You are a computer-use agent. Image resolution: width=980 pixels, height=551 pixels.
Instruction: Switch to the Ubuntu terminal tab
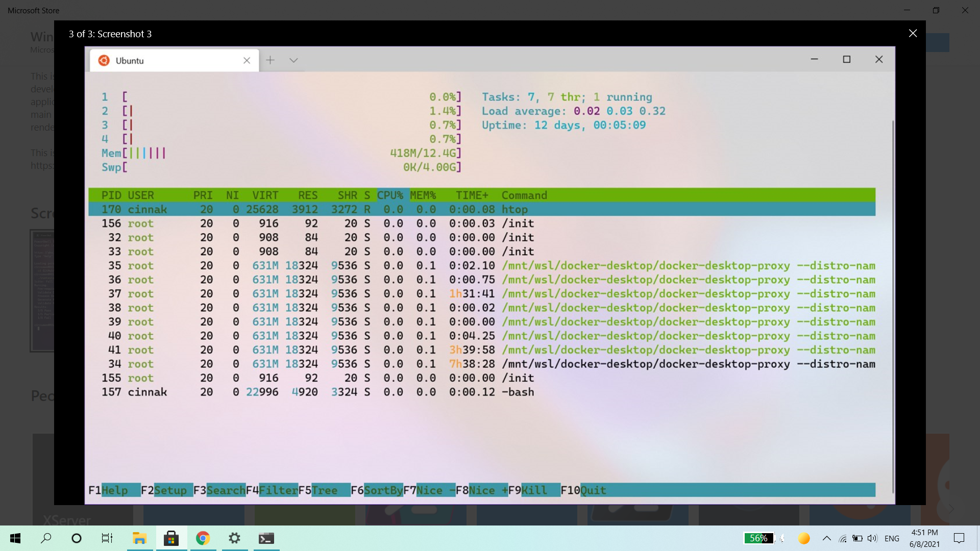coord(129,60)
